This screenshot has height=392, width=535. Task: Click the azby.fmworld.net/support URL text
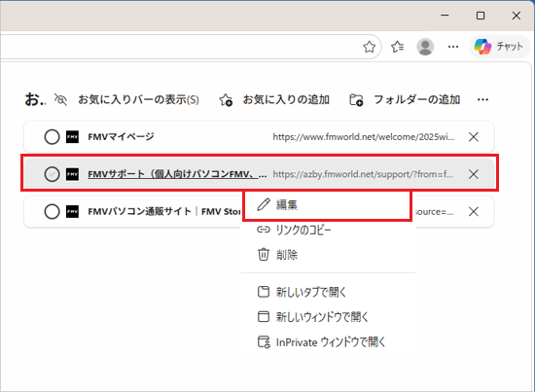tap(363, 174)
